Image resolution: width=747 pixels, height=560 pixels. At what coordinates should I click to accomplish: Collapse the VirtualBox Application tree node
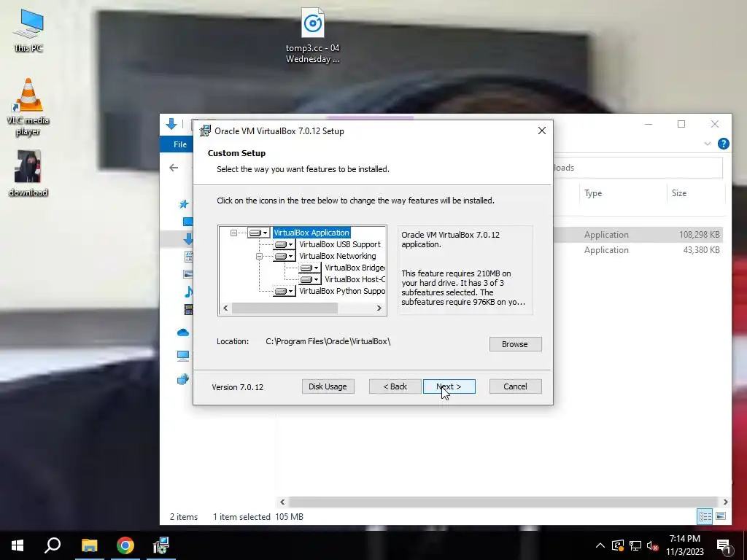pyautogui.click(x=233, y=233)
